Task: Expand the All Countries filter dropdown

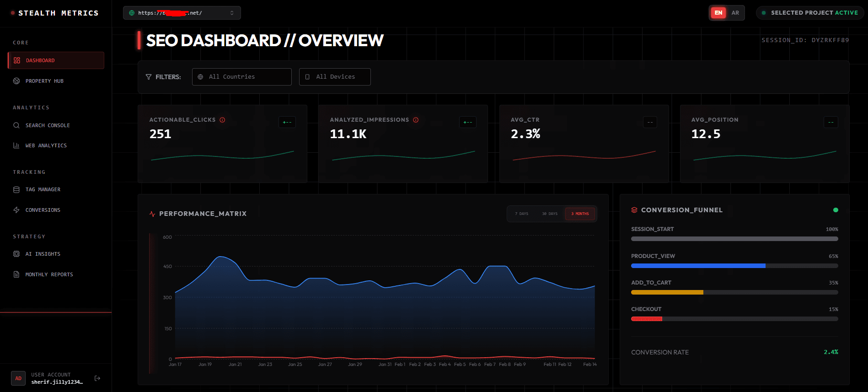Action: [242, 77]
